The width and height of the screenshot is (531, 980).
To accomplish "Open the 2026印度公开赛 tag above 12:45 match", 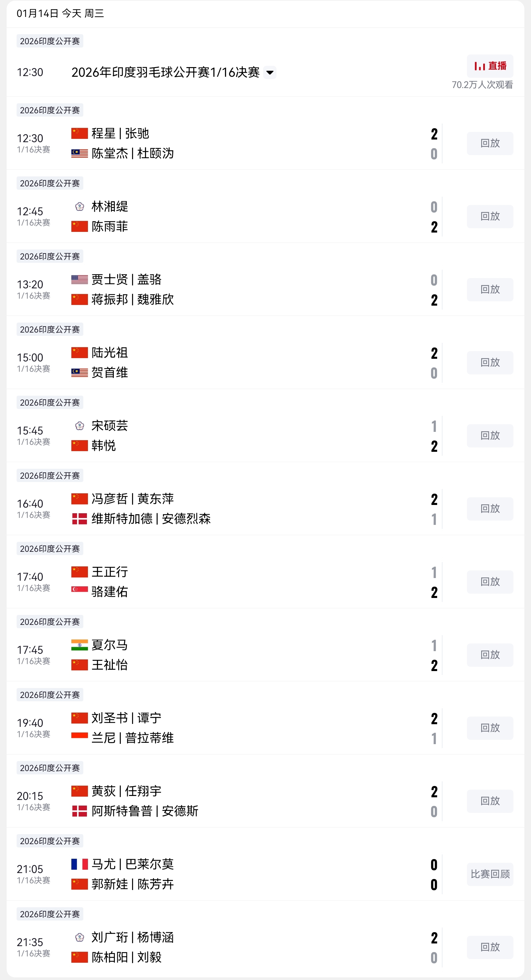I will click(50, 183).
